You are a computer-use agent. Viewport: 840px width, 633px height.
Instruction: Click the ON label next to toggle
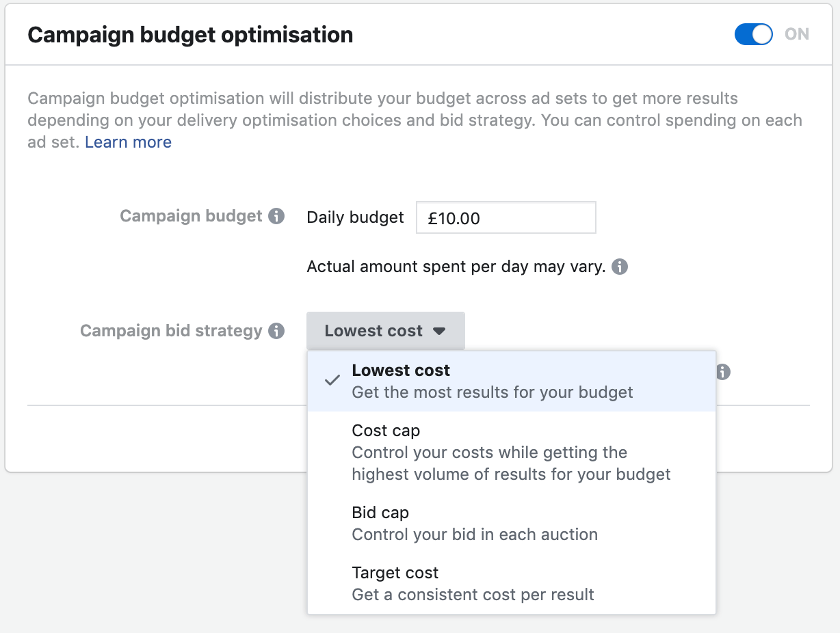pyautogui.click(x=797, y=34)
